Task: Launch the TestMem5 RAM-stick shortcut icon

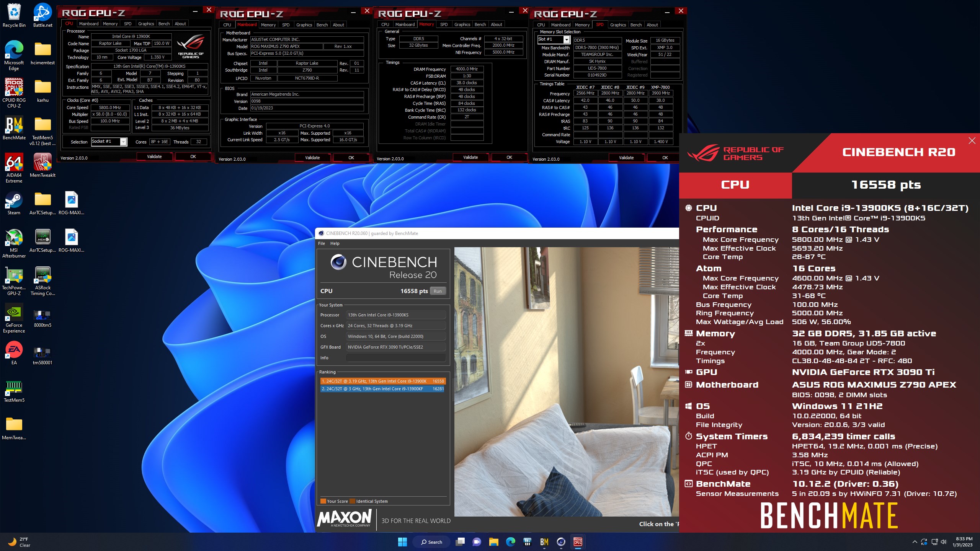Action: [14, 390]
